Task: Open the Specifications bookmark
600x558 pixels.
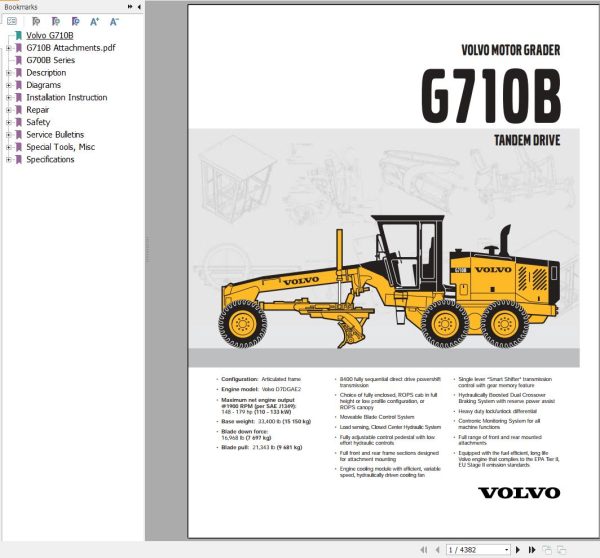Action: pyautogui.click(x=50, y=160)
